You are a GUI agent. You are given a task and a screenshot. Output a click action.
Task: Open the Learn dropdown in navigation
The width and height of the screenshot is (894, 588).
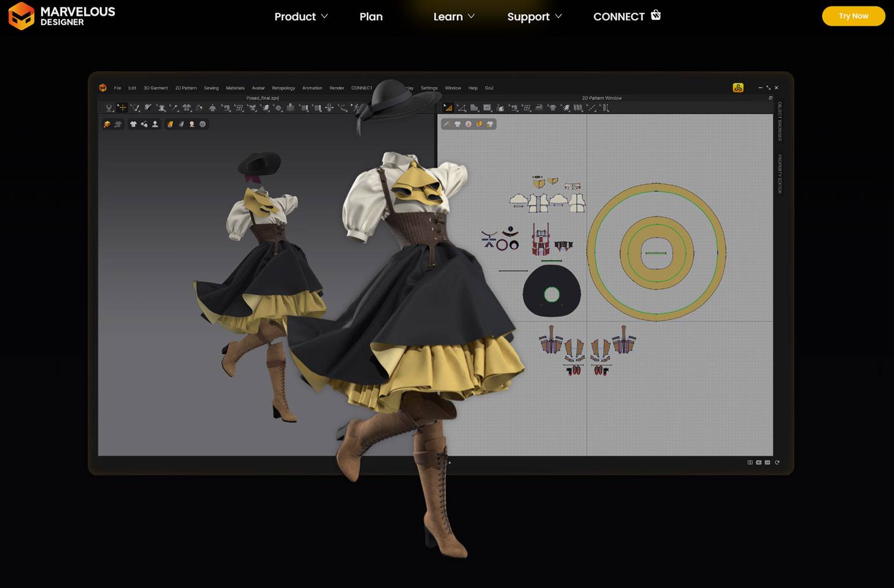pos(454,17)
